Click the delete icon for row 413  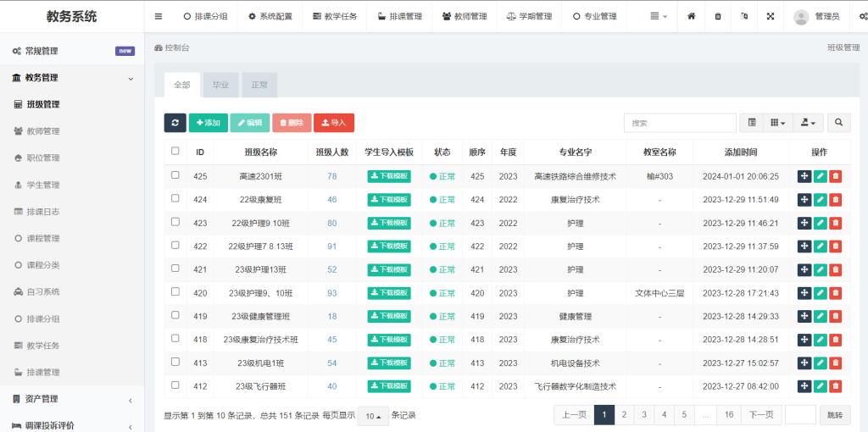[x=835, y=363]
